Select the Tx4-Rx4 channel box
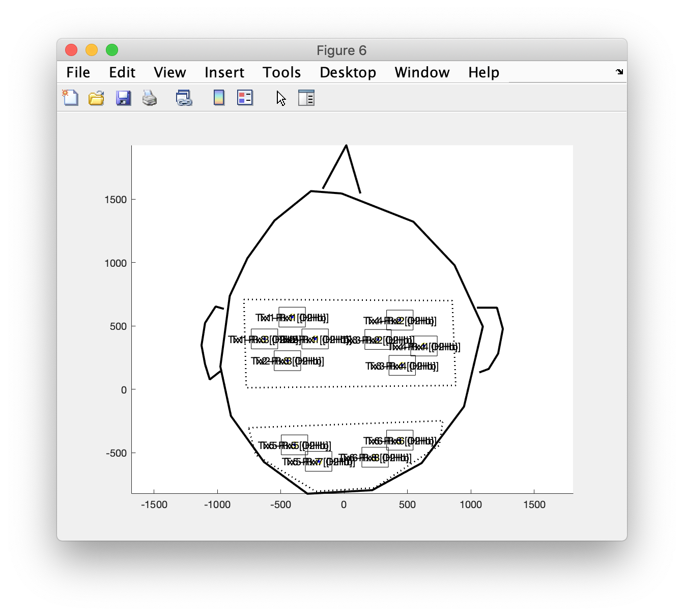The width and height of the screenshot is (684, 616). coord(424,346)
